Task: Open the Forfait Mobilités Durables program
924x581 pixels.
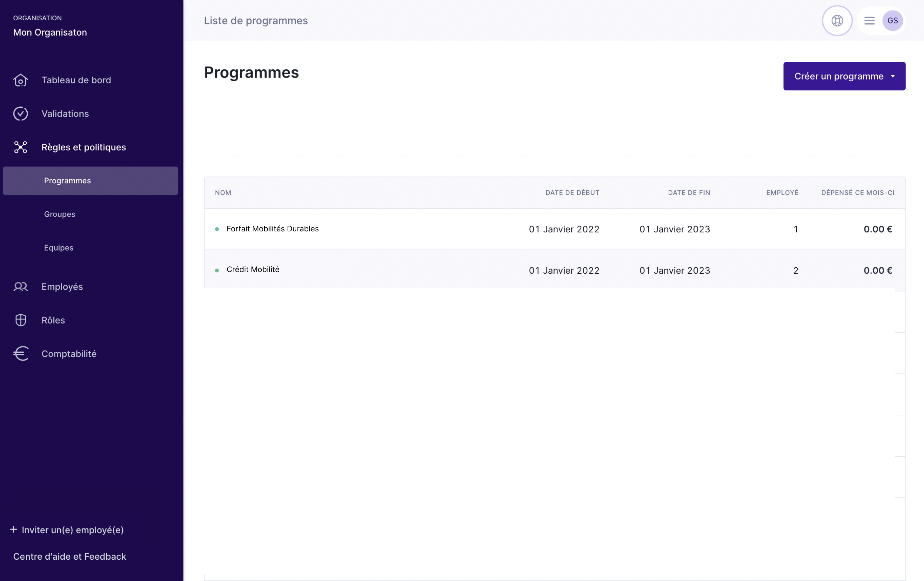Action: [x=272, y=229]
